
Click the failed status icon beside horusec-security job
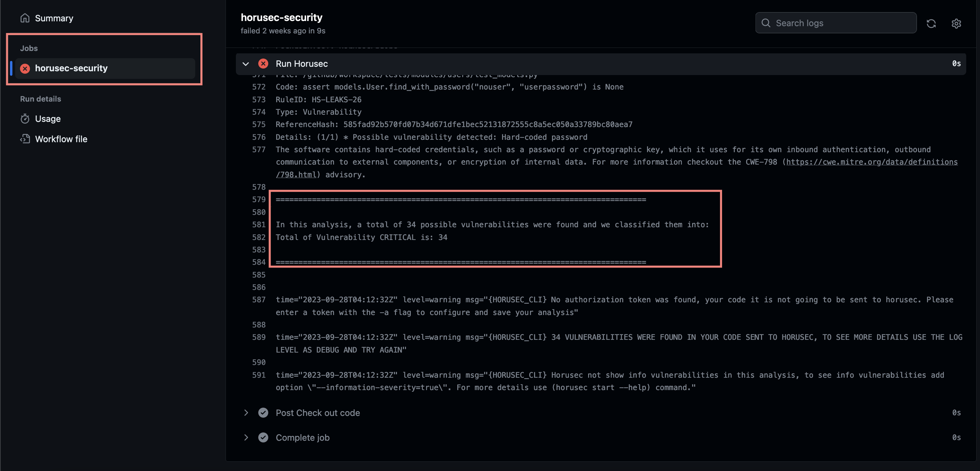point(25,69)
